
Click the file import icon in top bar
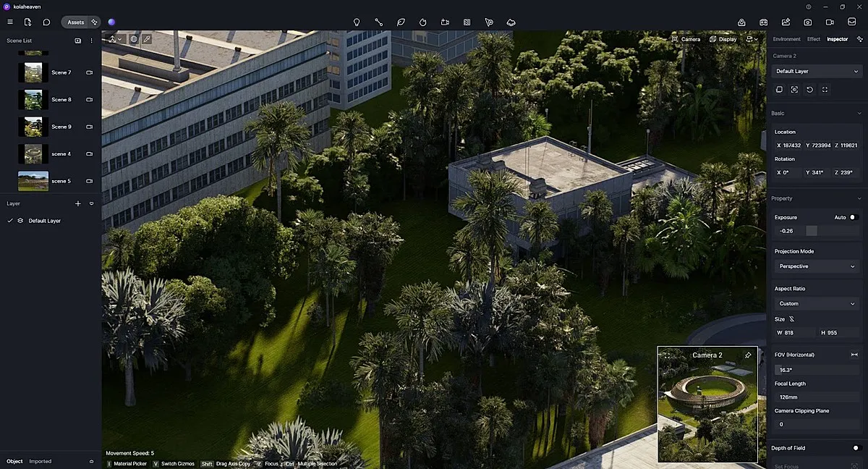point(27,22)
